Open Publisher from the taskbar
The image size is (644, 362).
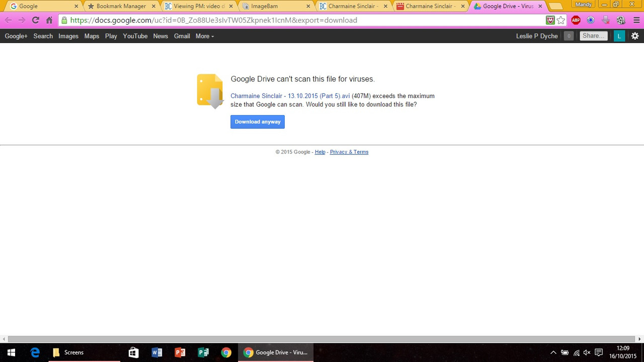point(203,352)
